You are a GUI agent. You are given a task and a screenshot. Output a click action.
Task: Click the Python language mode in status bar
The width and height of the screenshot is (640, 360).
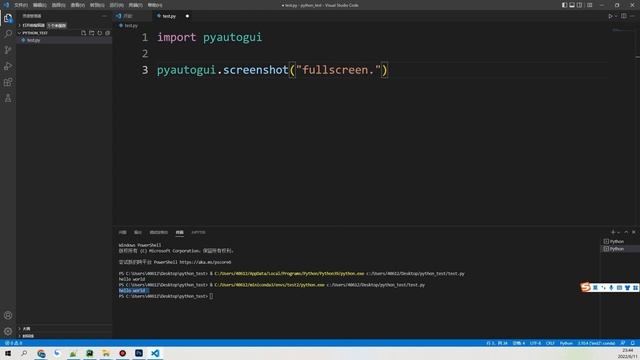pyautogui.click(x=566, y=343)
